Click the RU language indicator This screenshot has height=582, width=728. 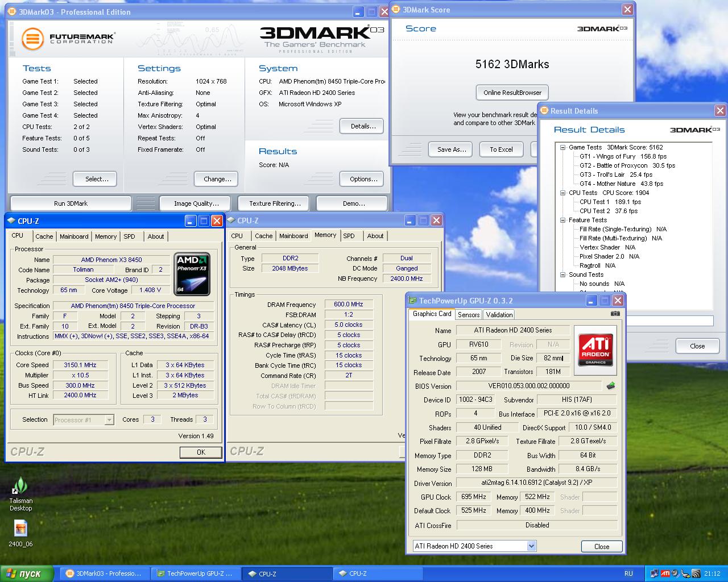(628, 573)
